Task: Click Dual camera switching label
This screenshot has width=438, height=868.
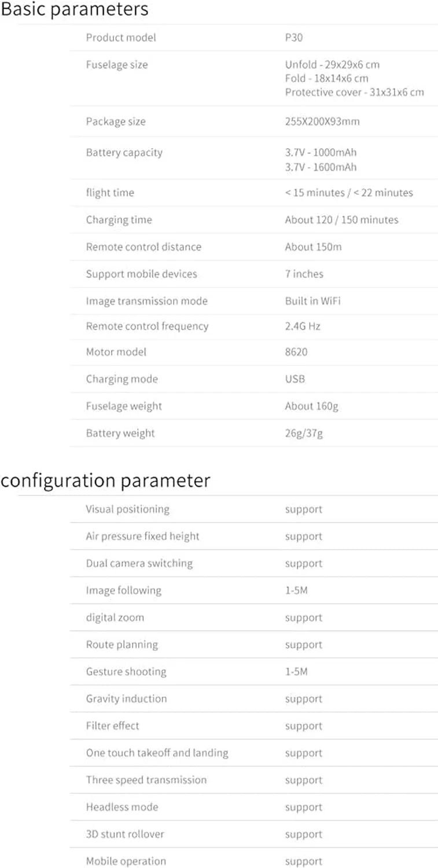Action: pos(139,564)
